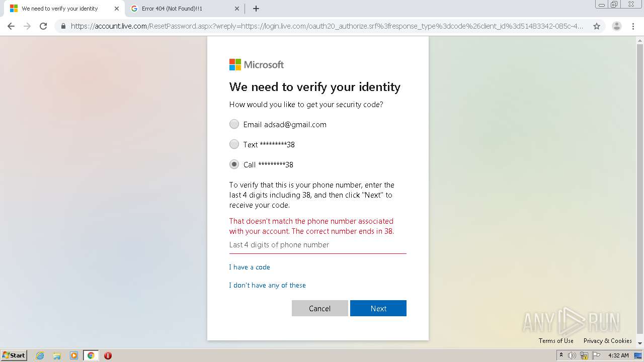
Task: Open the Chrome three-dot menu
Action: 632,26
